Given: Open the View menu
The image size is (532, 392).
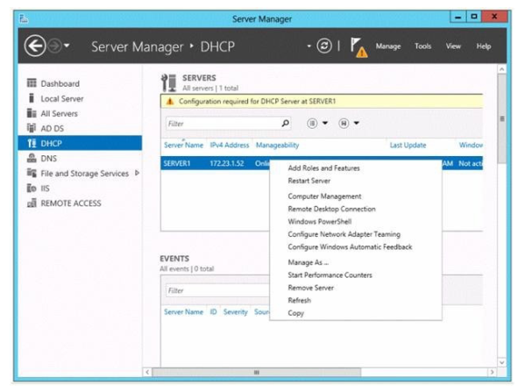Looking at the screenshot, I should pos(453,46).
